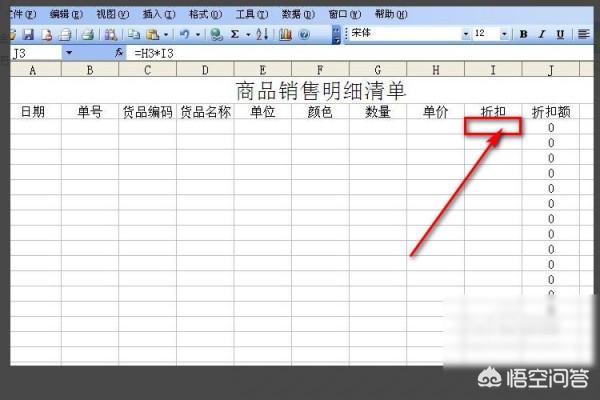The image size is (600, 400).
Task: Click the 折扣额 header cell
Action: [551, 112]
